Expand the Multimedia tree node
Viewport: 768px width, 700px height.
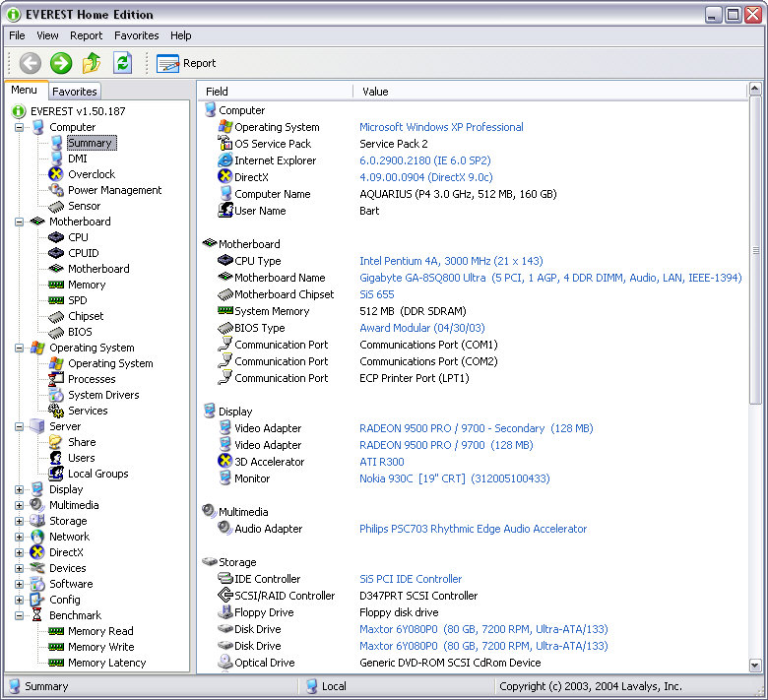pos(19,505)
